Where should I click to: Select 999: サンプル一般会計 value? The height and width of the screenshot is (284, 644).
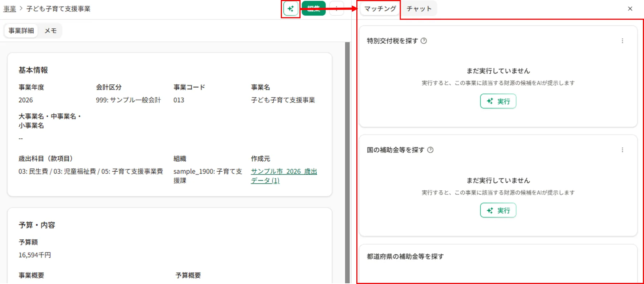pos(128,100)
